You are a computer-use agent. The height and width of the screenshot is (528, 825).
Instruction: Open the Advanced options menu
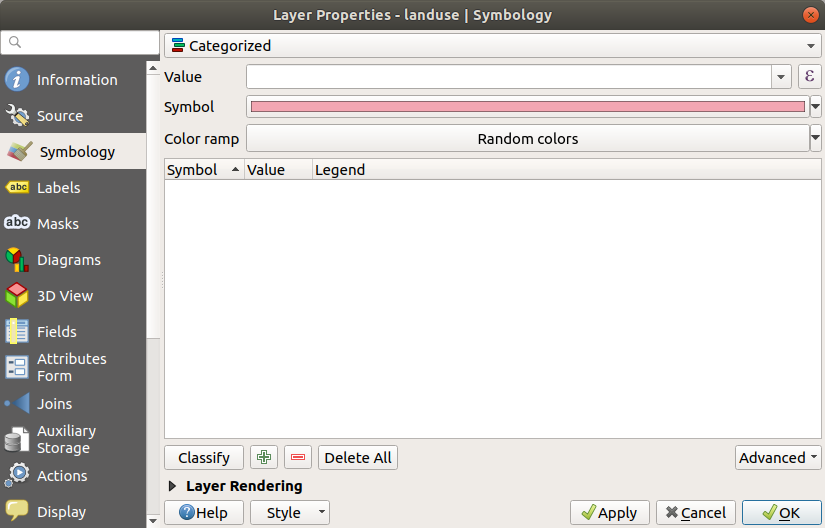(x=778, y=458)
